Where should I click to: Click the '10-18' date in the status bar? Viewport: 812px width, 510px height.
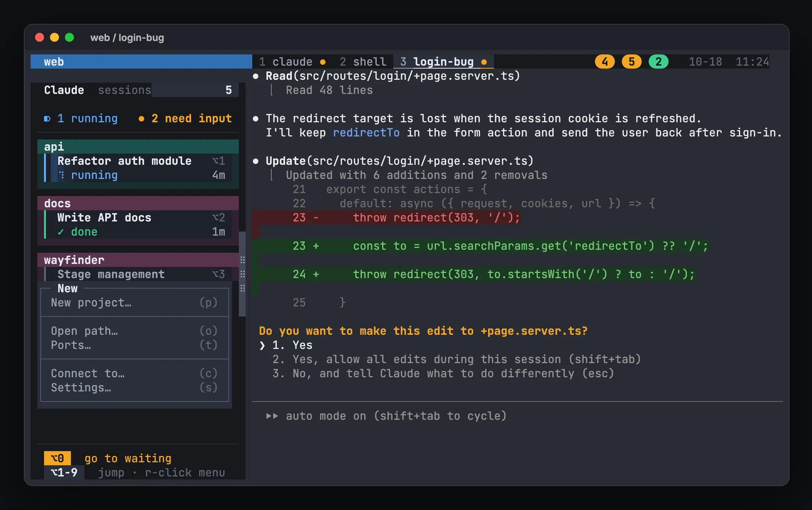point(705,62)
